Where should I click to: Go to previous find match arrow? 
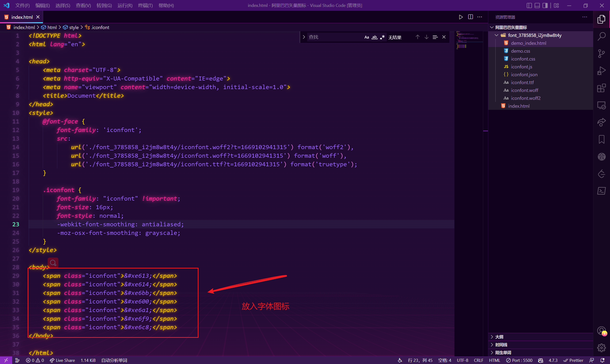pyautogui.click(x=417, y=37)
